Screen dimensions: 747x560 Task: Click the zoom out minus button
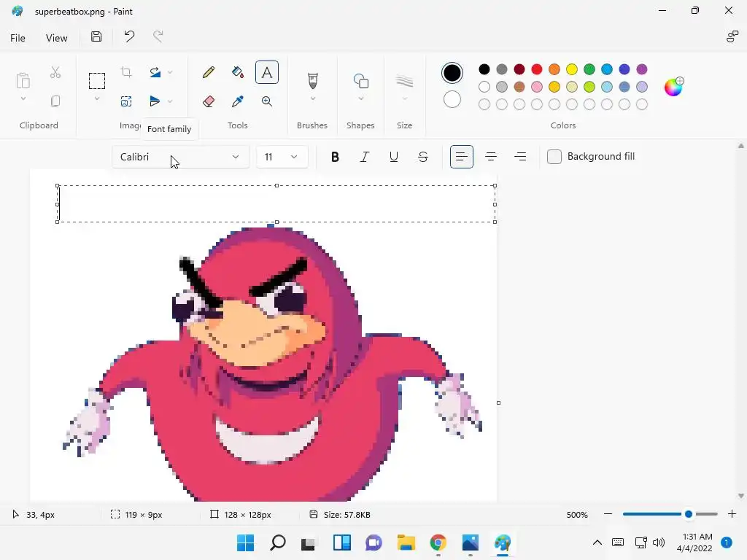[x=608, y=514]
